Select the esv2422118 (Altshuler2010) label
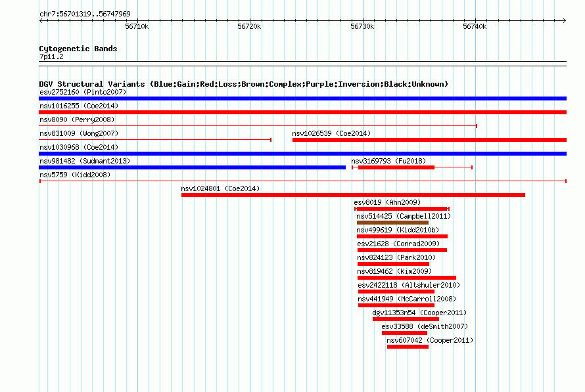585x392 pixels. [409, 285]
